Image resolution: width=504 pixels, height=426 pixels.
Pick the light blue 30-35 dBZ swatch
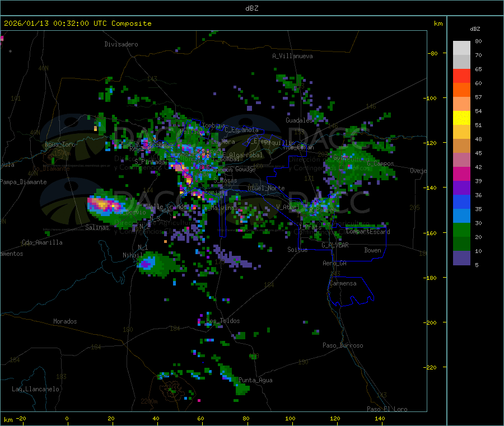click(x=461, y=216)
